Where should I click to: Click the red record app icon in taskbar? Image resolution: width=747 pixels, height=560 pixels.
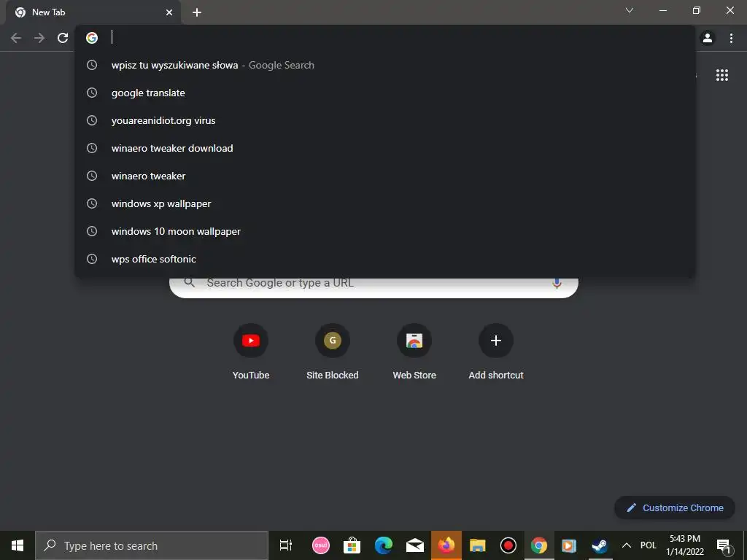(508, 545)
